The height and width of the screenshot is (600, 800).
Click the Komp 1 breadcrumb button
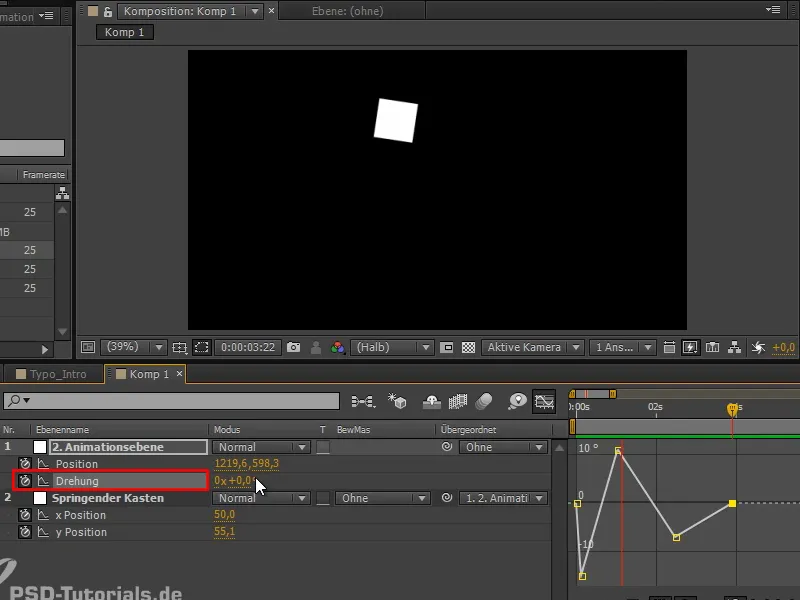(124, 32)
